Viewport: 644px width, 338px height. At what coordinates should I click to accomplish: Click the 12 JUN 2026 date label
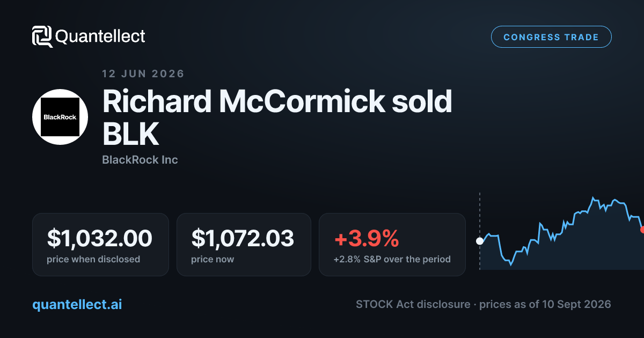(143, 74)
